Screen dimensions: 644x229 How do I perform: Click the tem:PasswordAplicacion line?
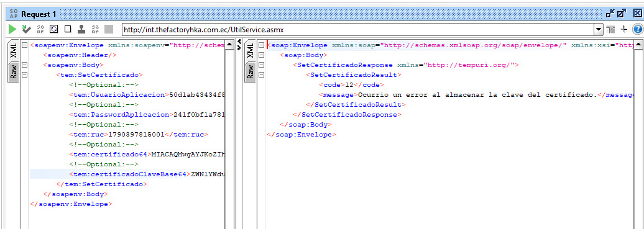coord(147,114)
